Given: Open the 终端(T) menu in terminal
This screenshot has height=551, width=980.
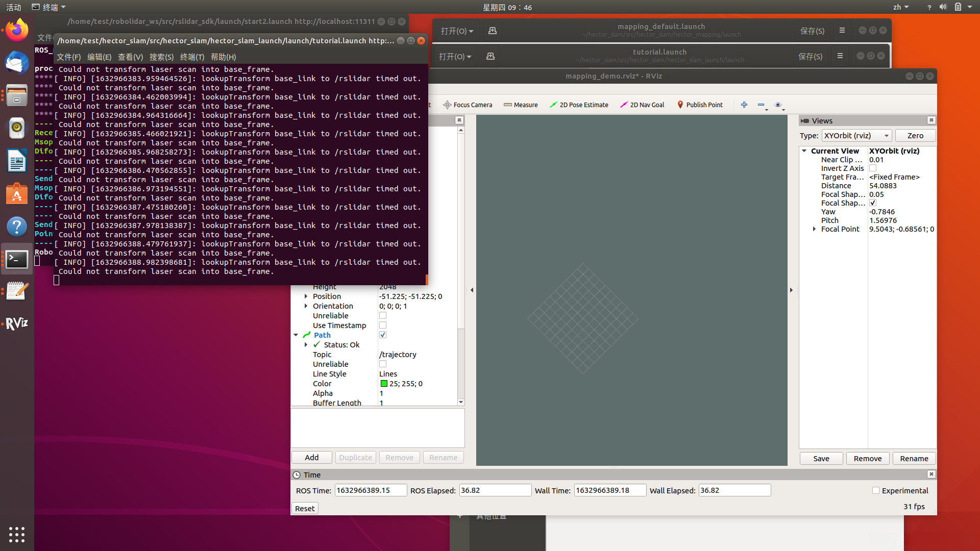Looking at the screenshot, I should pos(192,57).
